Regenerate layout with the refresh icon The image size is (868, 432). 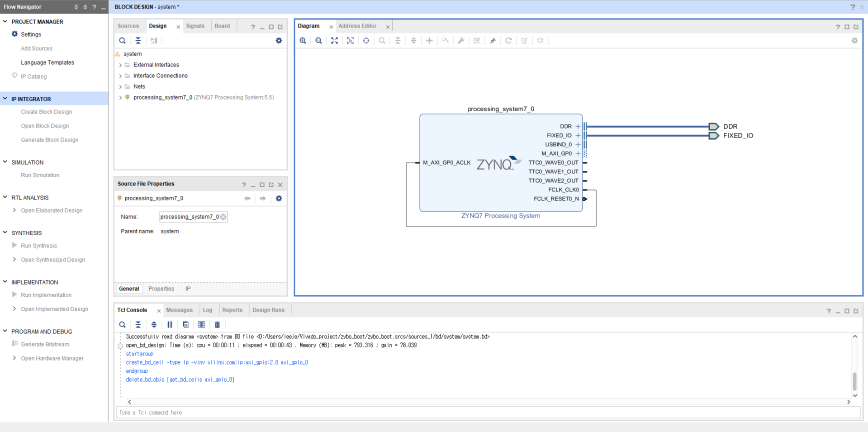click(508, 41)
